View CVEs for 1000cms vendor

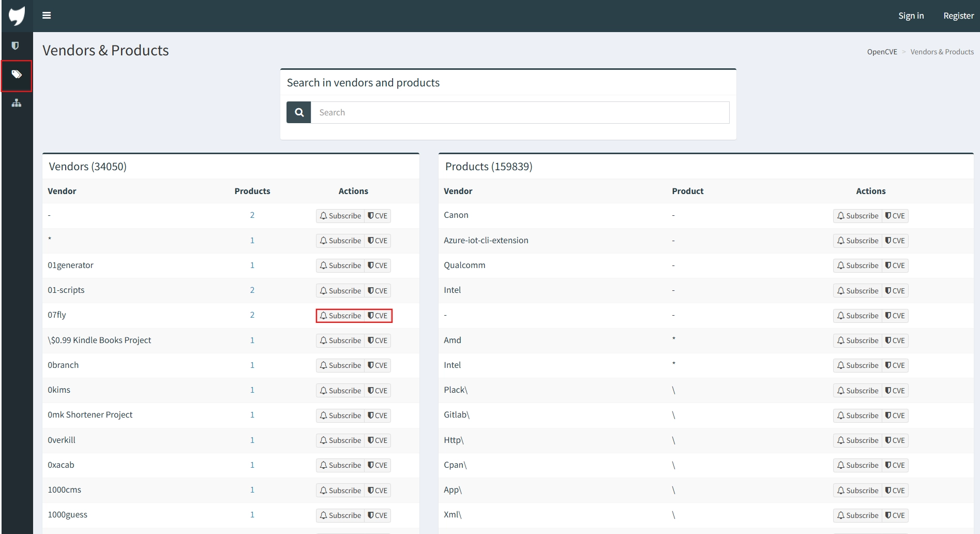click(378, 491)
